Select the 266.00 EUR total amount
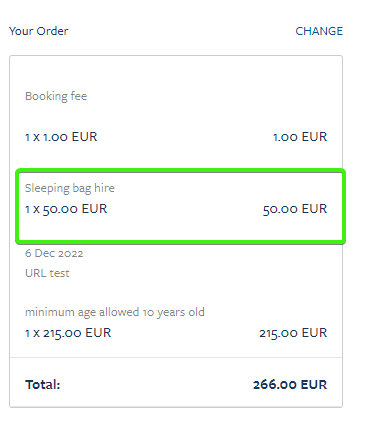Viewport: 367px width, 436px height. point(290,385)
